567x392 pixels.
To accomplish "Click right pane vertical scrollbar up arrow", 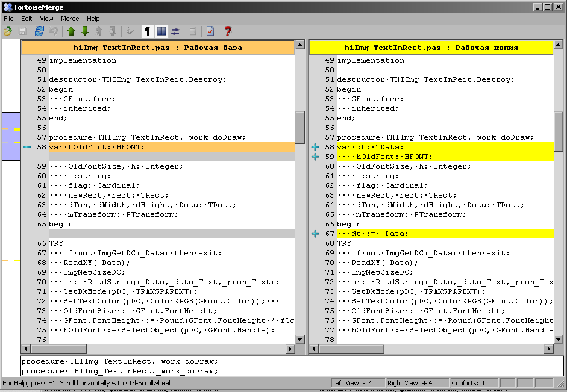I will click(558, 46).
